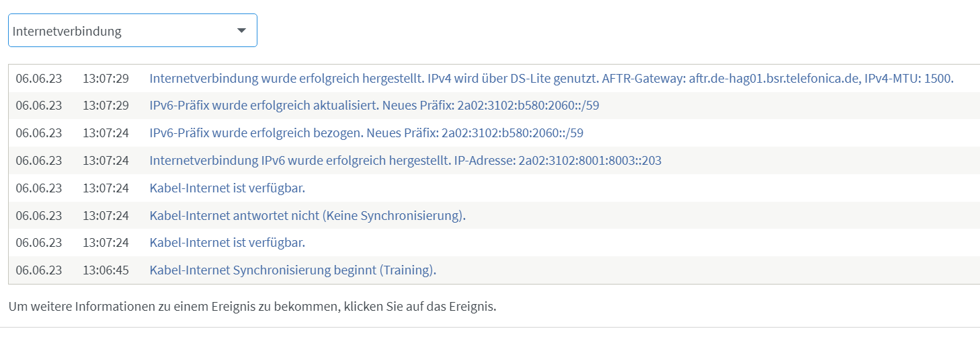Image resolution: width=980 pixels, height=337 pixels.
Task: Open the 'Kabel-Internet Synchronisierung beginnt (Training)' event
Action: (x=293, y=270)
